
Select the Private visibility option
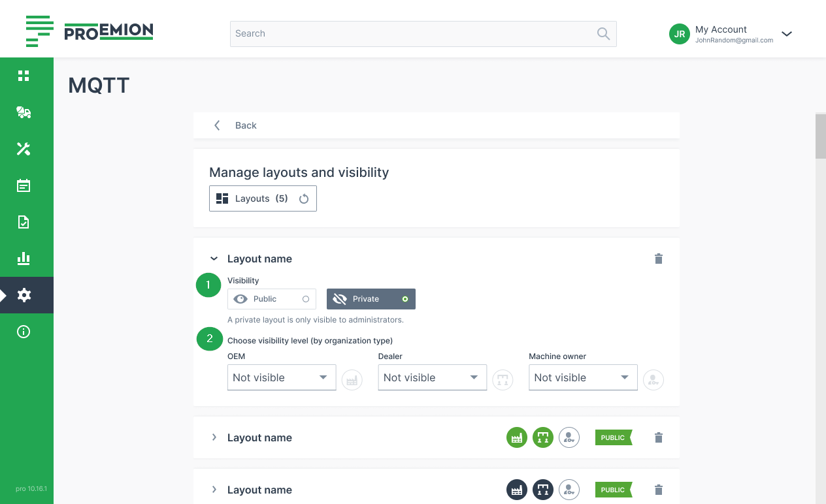point(371,299)
